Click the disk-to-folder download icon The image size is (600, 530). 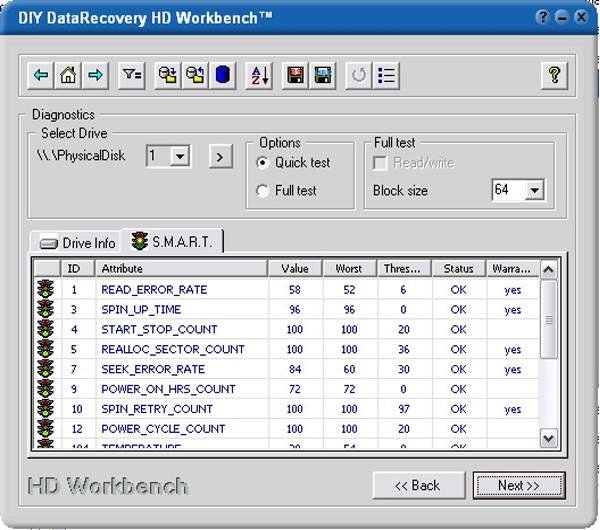point(168,75)
